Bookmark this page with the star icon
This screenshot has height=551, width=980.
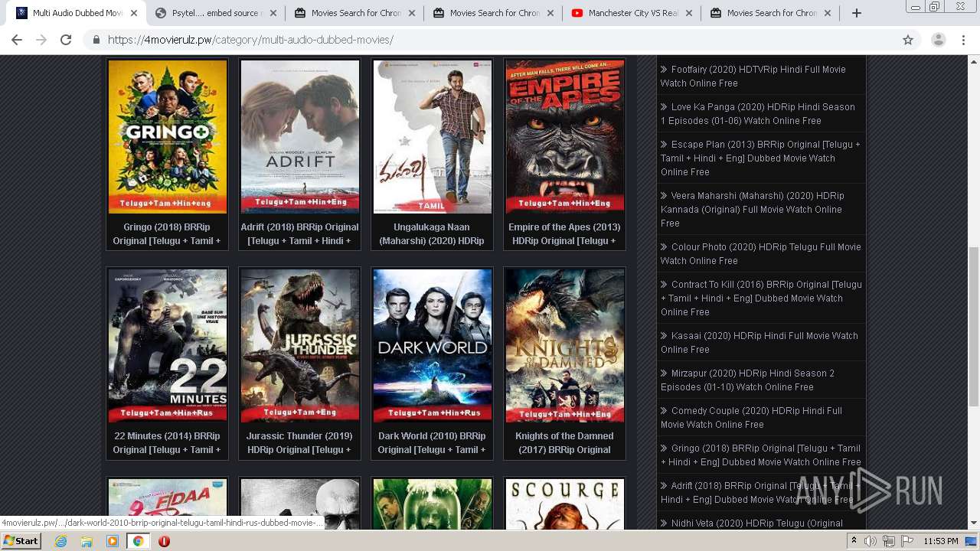(x=908, y=40)
